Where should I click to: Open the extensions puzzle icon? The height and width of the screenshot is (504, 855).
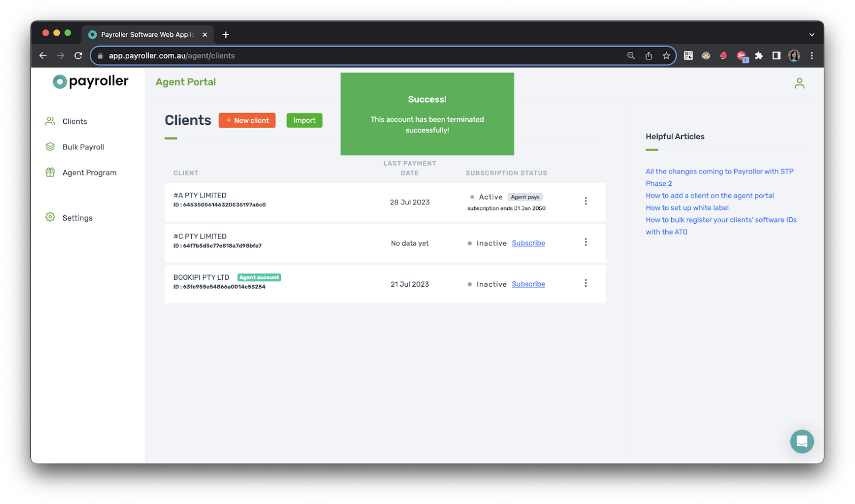(759, 56)
